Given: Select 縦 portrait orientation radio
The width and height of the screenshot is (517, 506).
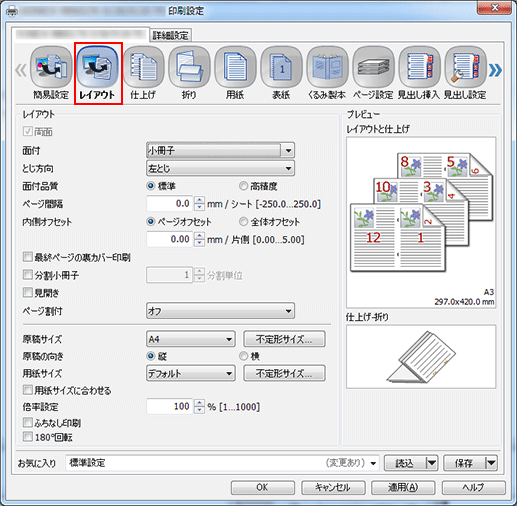Looking at the screenshot, I should 151,356.
